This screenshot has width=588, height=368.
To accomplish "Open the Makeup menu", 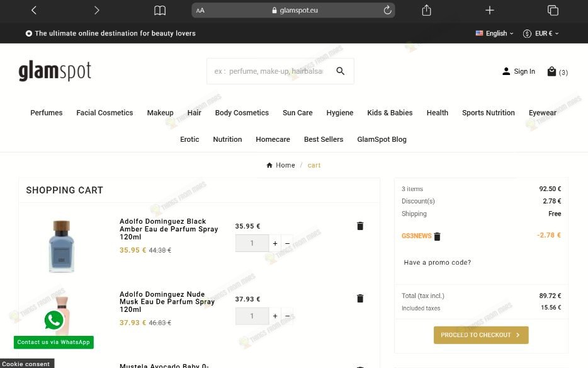I will click(x=160, y=113).
